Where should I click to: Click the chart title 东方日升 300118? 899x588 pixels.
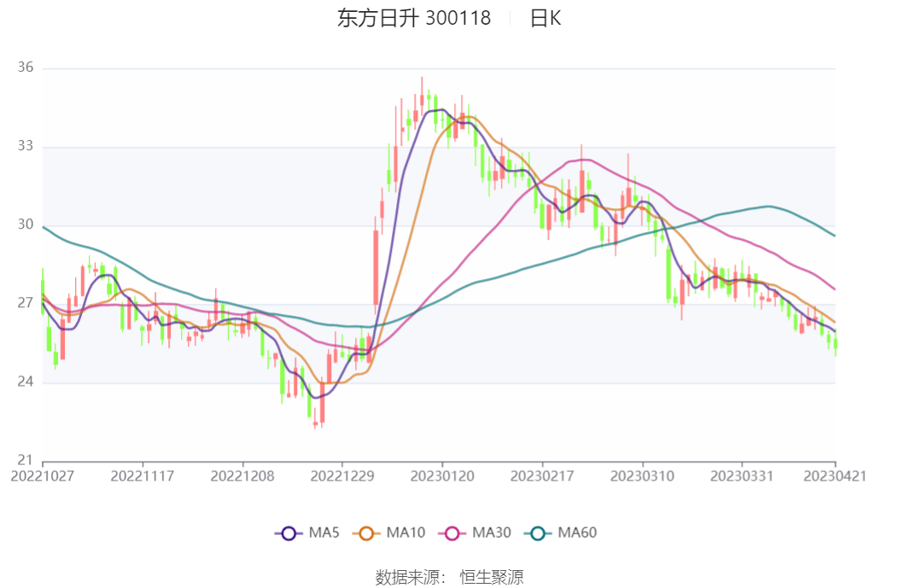click(414, 18)
